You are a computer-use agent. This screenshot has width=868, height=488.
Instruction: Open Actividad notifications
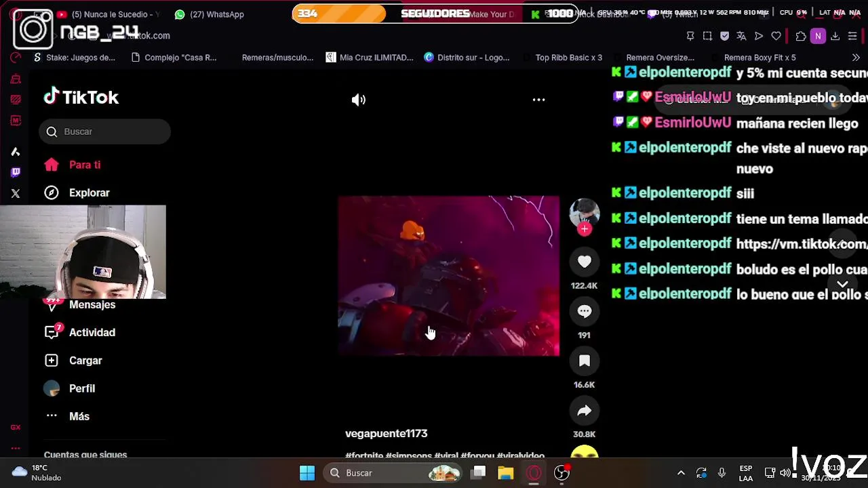pyautogui.click(x=79, y=332)
